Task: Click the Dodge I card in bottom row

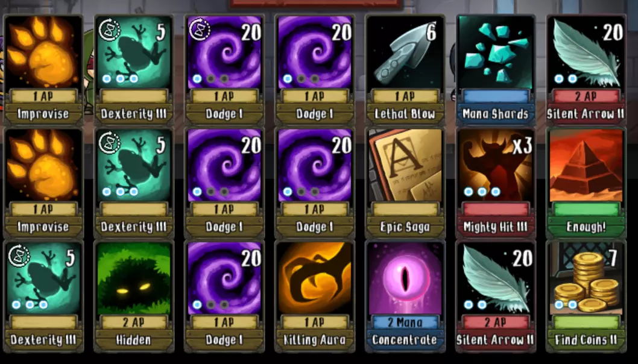Action: pos(224,297)
